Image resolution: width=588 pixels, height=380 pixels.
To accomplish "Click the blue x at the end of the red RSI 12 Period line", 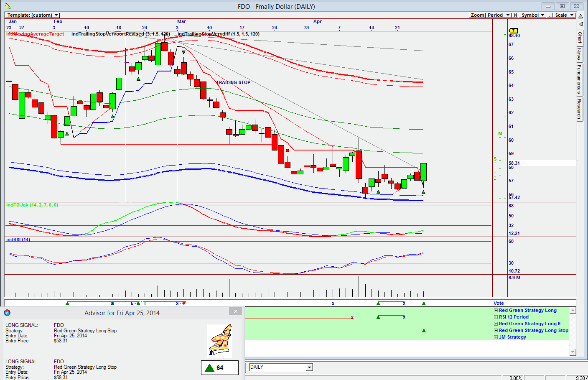I will point(352,317).
